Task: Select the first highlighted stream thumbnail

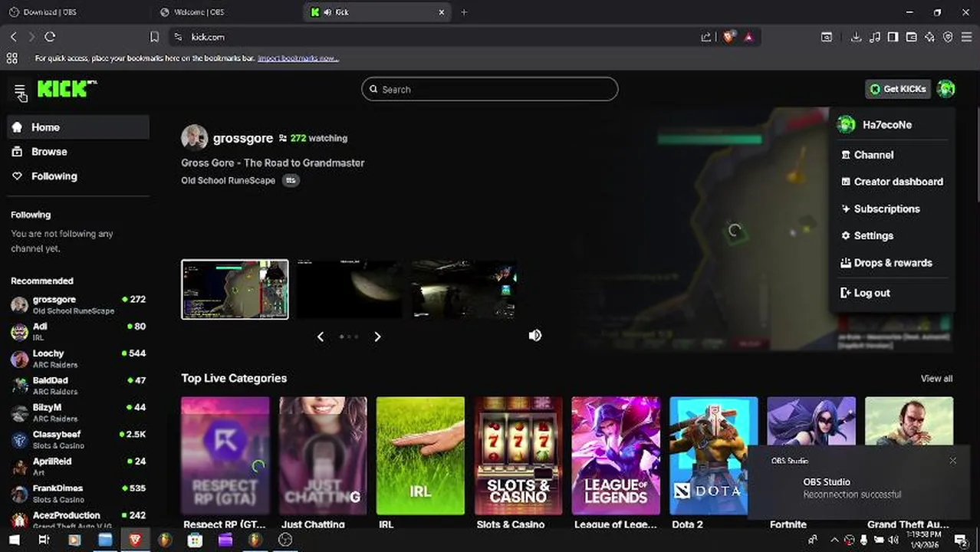Action: click(235, 289)
